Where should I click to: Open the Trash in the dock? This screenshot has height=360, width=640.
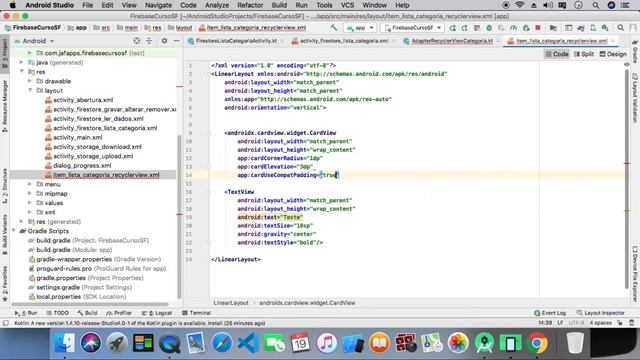(575, 343)
